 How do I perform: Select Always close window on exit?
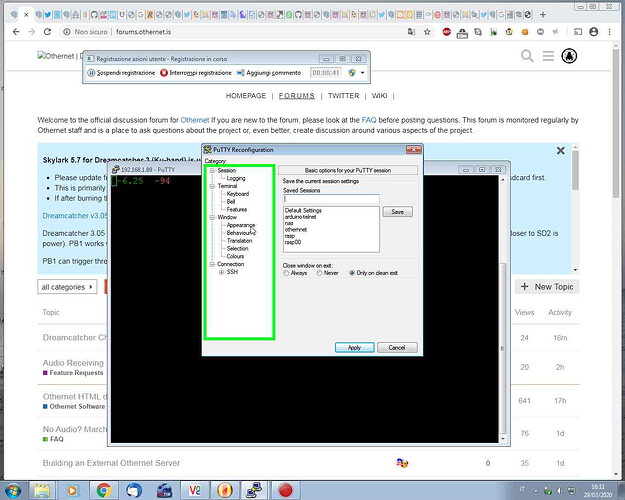(295, 273)
